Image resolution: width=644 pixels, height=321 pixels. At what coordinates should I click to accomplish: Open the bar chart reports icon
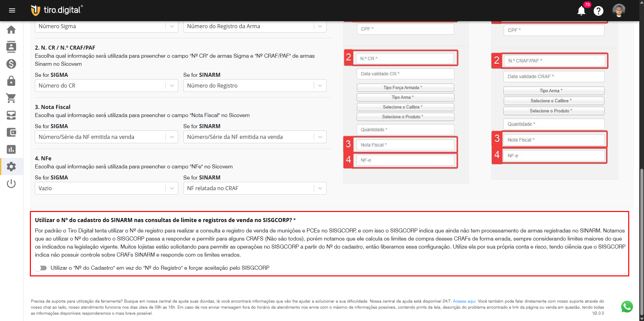point(11,149)
